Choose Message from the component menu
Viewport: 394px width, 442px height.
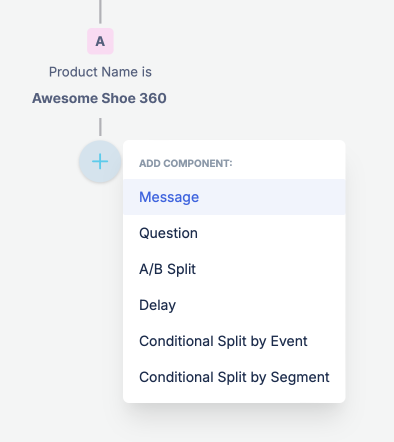click(x=169, y=197)
